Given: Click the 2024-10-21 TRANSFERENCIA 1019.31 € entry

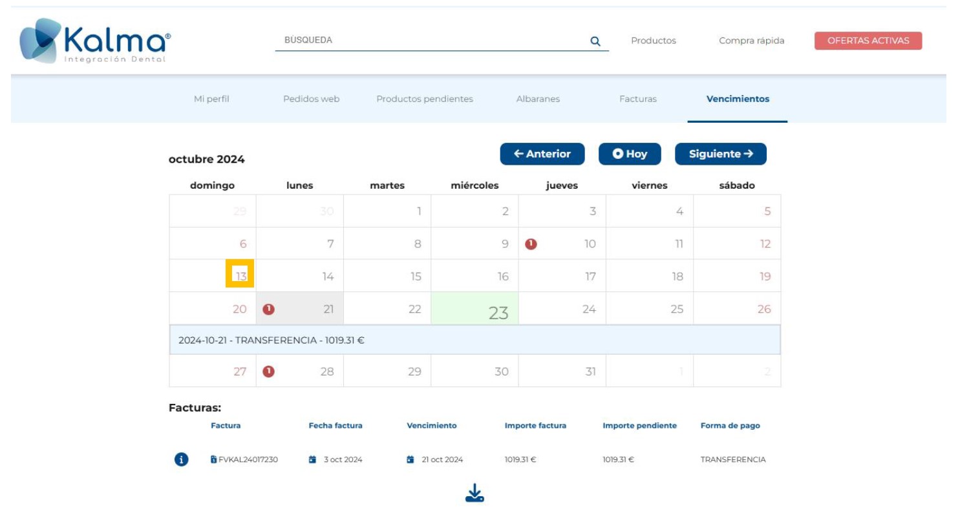Looking at the screenshot, I should click(474, 340).
